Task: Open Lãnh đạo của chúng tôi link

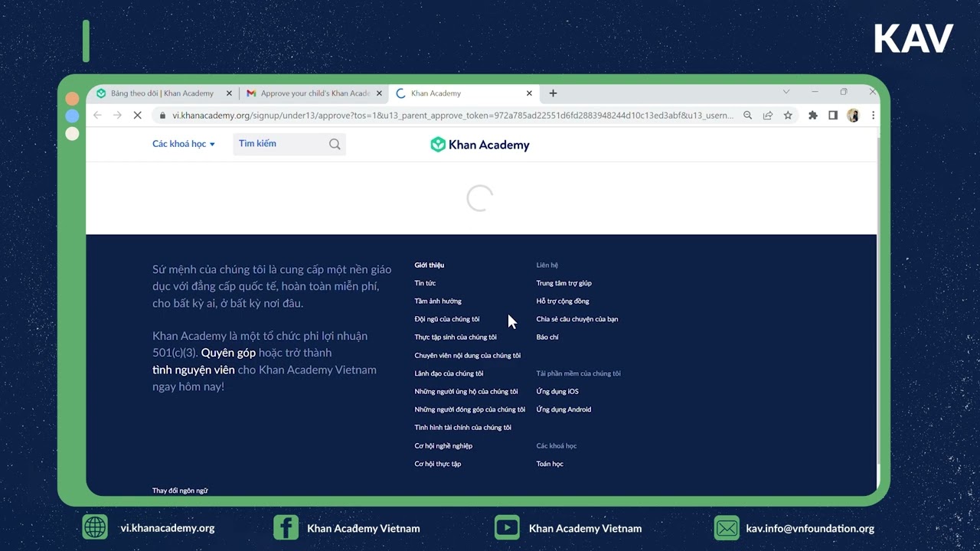Action: coord(449,373)
